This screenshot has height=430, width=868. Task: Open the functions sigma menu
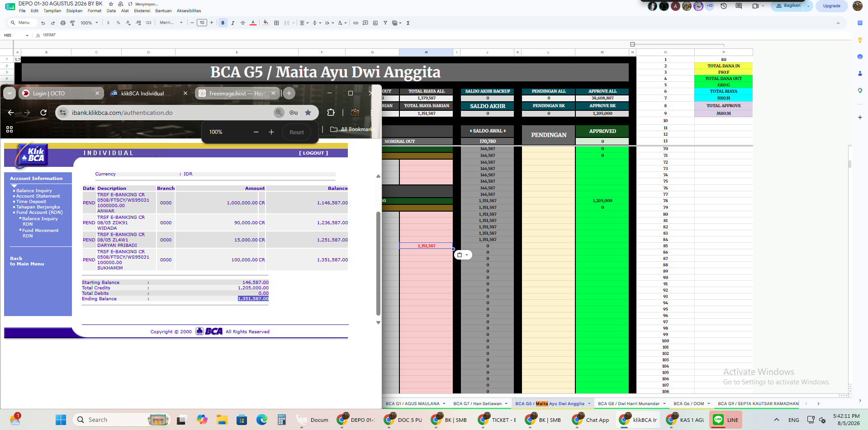point(408,23)
